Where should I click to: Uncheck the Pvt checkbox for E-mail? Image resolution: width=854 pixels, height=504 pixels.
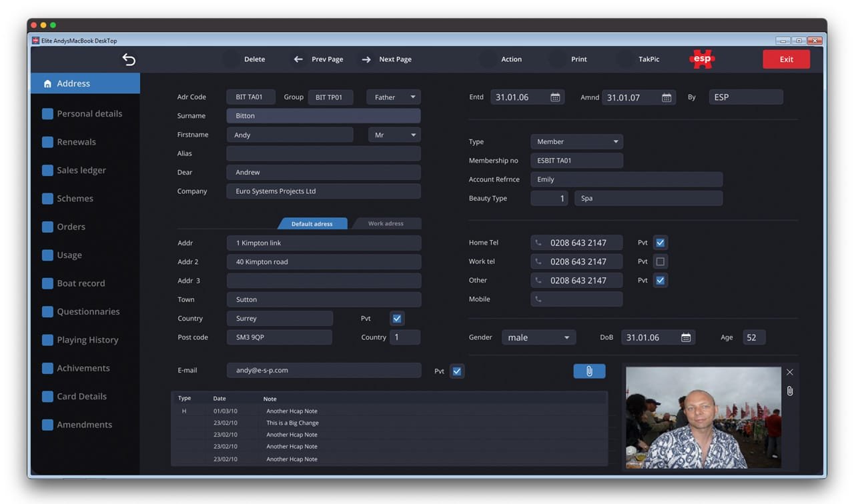click(457, 371)
